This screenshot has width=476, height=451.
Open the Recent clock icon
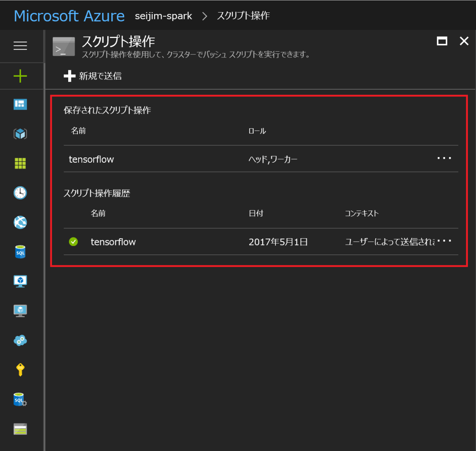[20, 193]
